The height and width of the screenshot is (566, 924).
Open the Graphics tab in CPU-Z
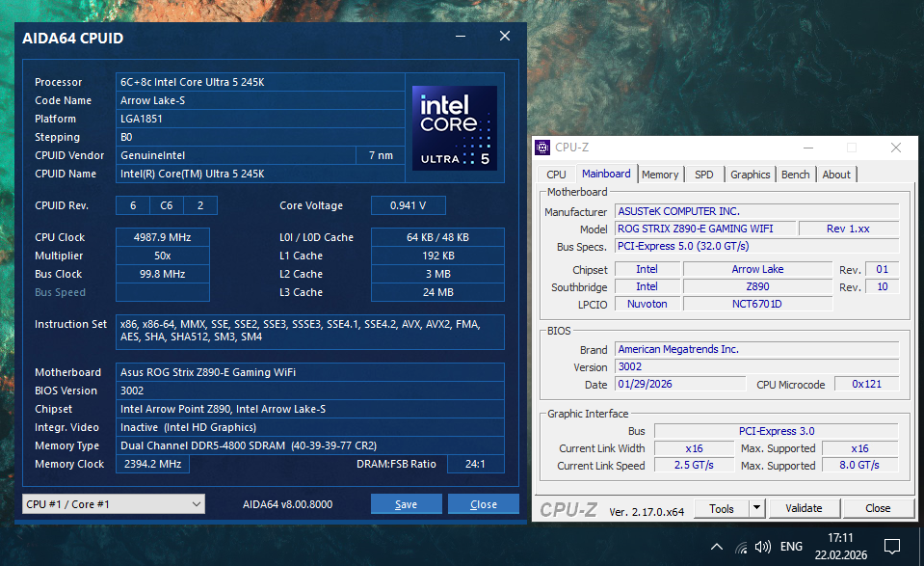pos(751,175)
